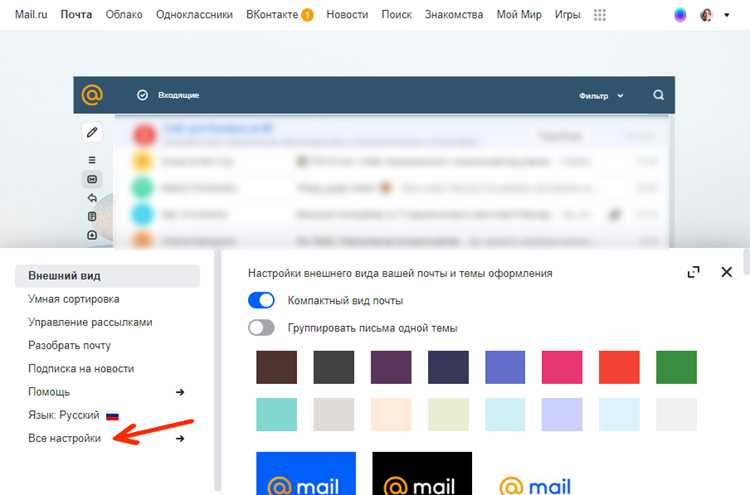The width and height of the screenshot is (750, 495).
Task: Pick the peach theme color
Action: (x=391, y=414)
